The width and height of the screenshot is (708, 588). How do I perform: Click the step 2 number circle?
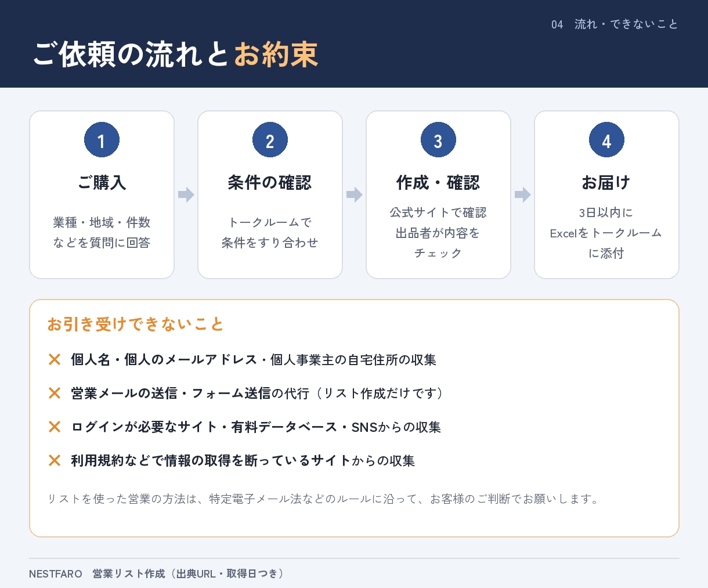pyautogui.click(x=270, y=140)
